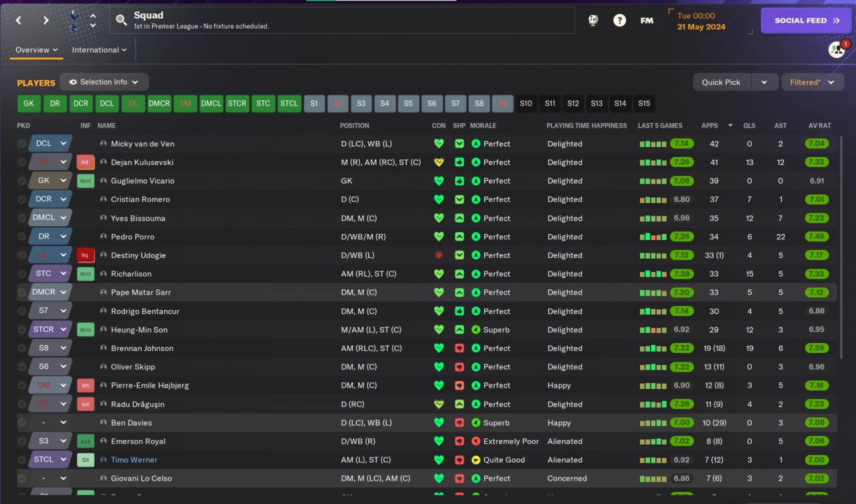Tick the selection circle for Guglielmo Vicario
This screenshot has width=856, height=504.
tap(22, 181)
